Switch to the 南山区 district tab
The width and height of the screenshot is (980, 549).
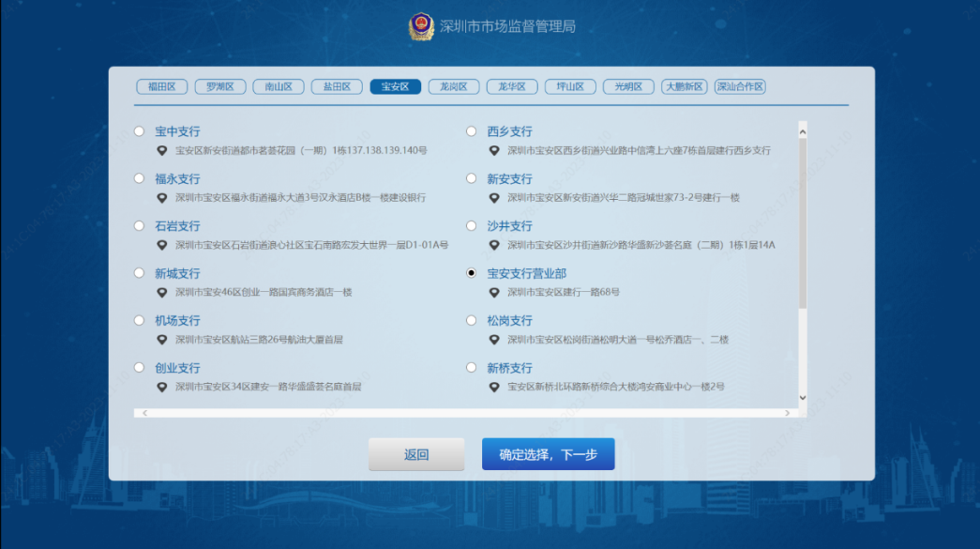279,87
